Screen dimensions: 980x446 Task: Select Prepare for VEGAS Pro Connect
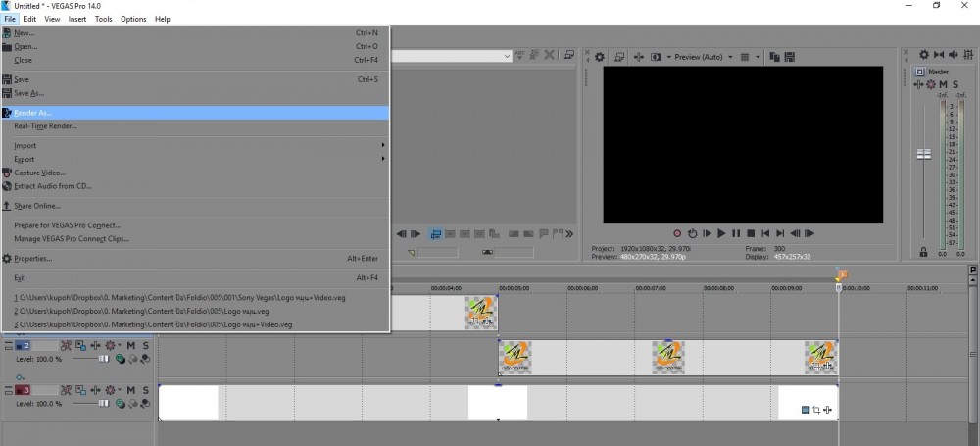tap(195, 225)
